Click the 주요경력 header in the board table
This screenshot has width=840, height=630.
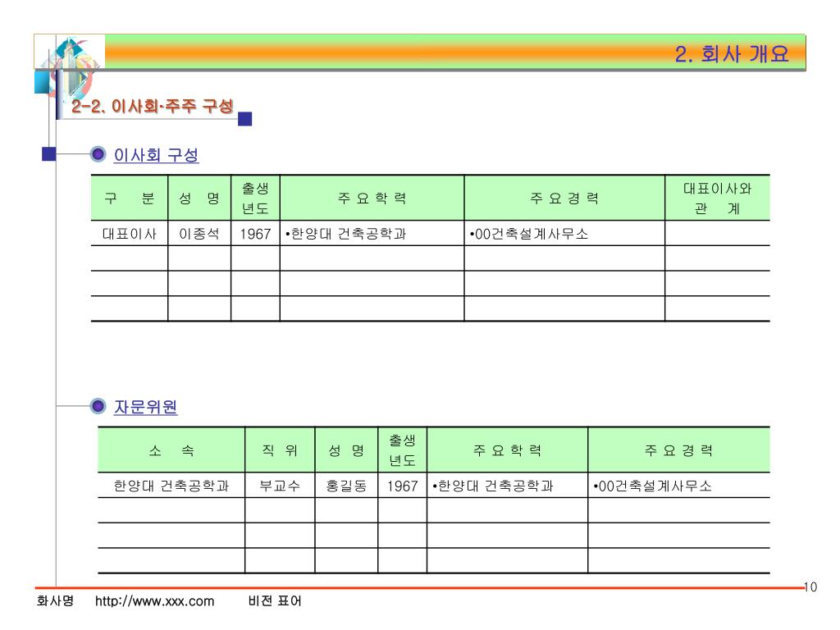tap(564, 199)
